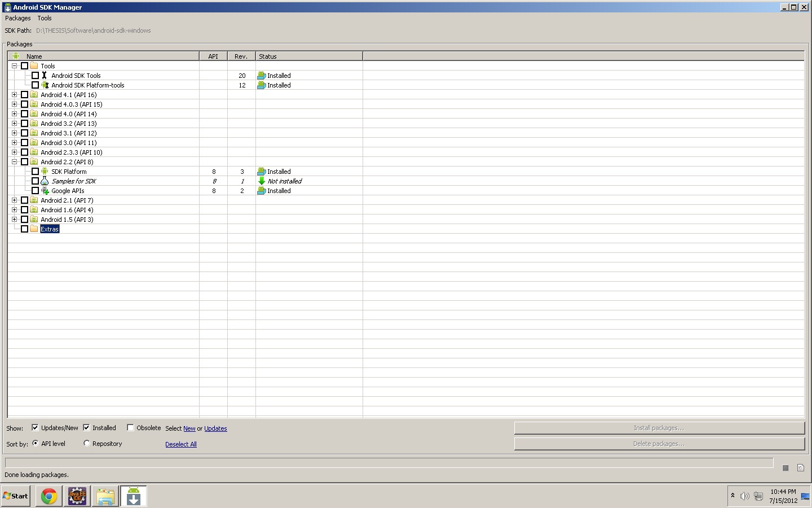Screen dimensions: 812x508
Task: Check the Extras checkbox
Action: (x=24, y=229)
